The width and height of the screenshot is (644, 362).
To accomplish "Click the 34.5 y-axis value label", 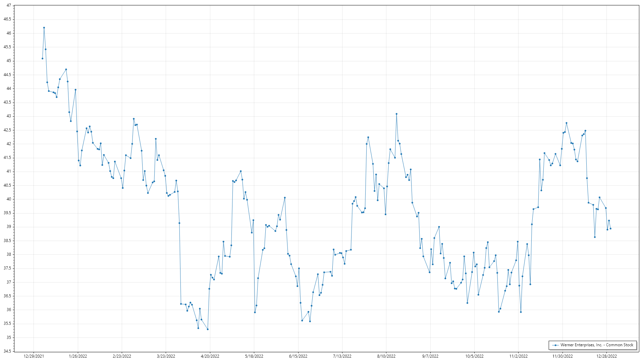I will pyautogui.click(x=7, y=351).
